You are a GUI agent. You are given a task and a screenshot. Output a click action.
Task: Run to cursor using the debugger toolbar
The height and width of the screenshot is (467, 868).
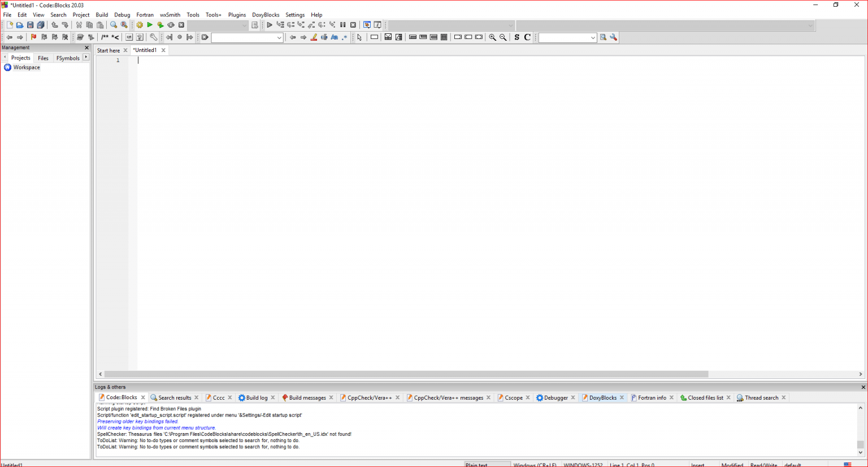(280, 25)
